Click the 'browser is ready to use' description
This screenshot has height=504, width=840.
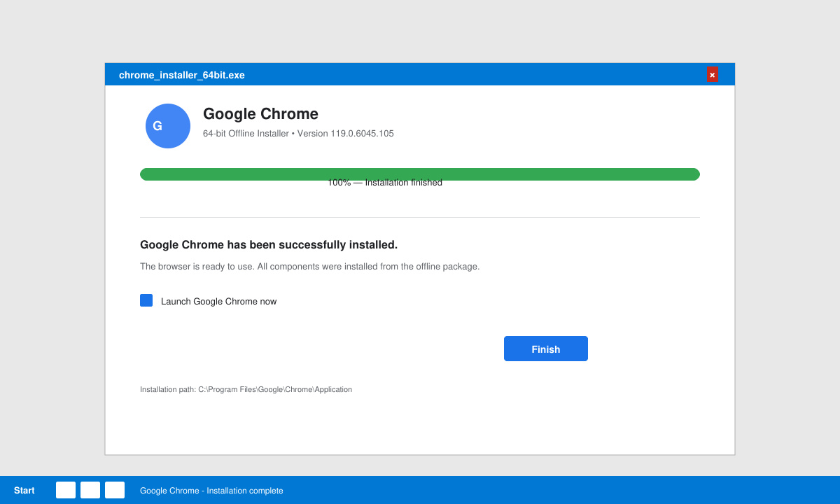pyautogui.click(x=309, y=267)
